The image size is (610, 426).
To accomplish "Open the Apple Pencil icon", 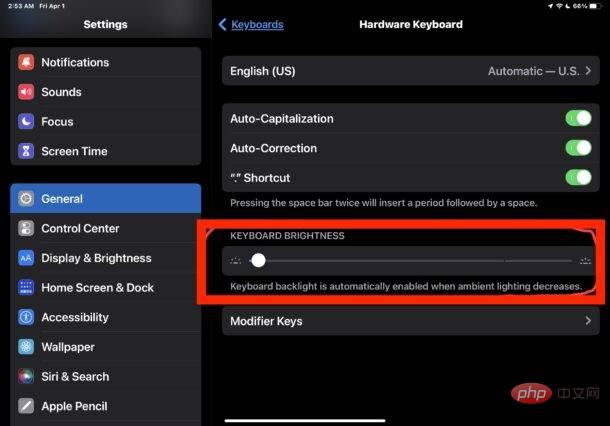I will [26, 406].
